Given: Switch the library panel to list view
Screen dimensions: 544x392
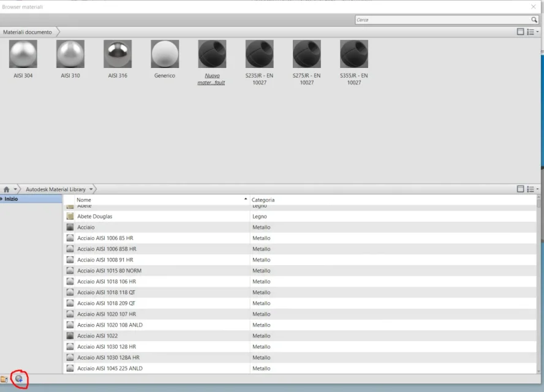Looking at the screenshot, I should 532,189.
